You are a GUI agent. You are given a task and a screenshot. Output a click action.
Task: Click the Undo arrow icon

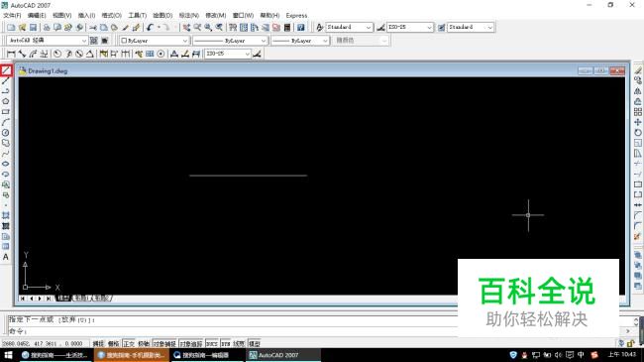pos(150,27)
